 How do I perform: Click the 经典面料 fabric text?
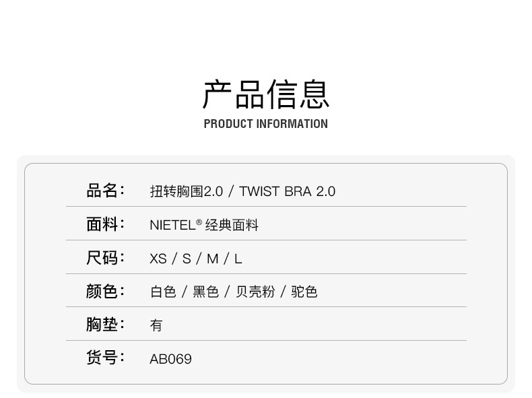pos(232,225)
